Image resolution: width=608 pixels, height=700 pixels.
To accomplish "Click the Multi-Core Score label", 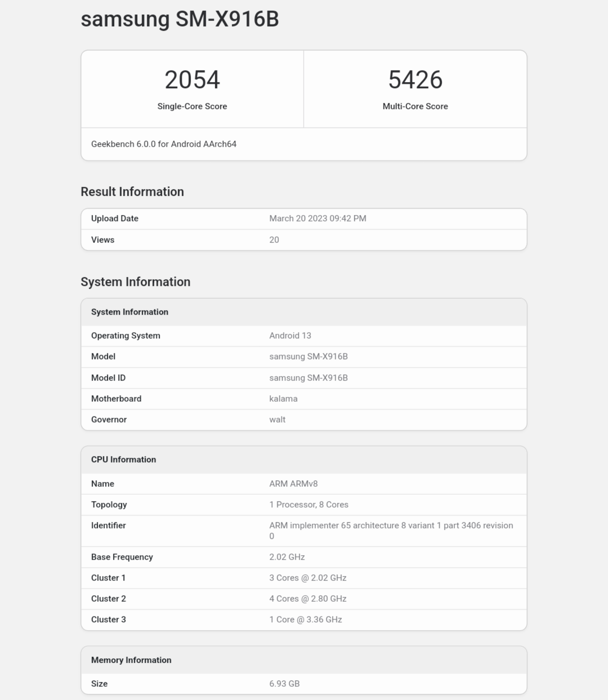I will pyautogui.click(x=415, y=106).
